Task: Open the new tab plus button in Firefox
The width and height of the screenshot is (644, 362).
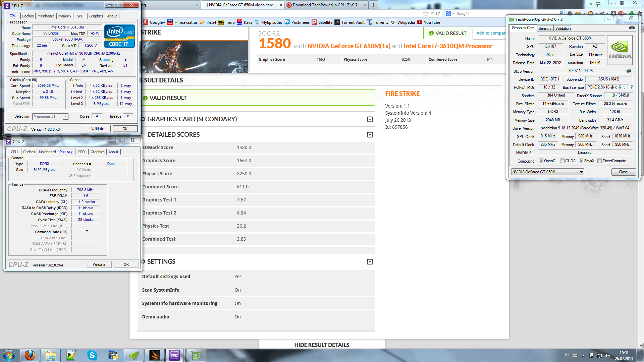Action: tap(373, 5)
